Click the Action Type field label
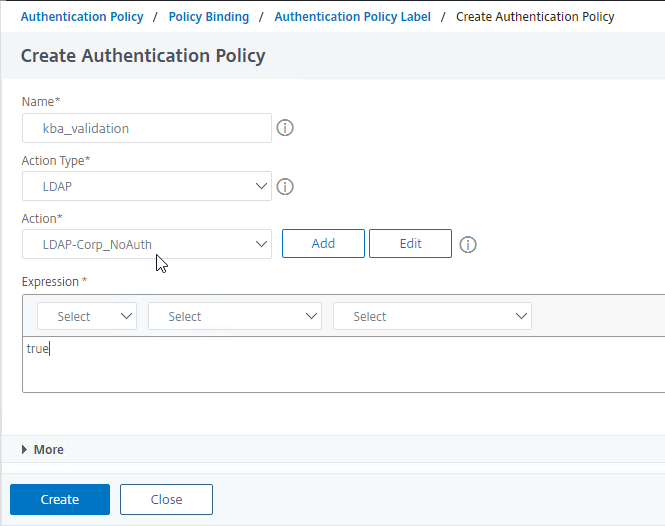This screenshot has width=665, height=526. click(x=56, y=161)
